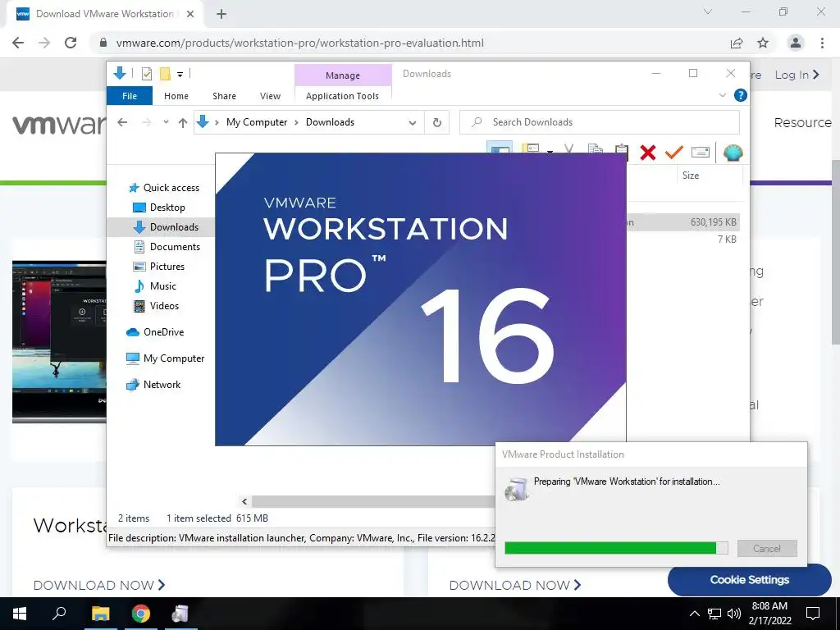Click the Chrome tab search down chevron
This screenshot has height=630, width=840.
pos(708,11)
